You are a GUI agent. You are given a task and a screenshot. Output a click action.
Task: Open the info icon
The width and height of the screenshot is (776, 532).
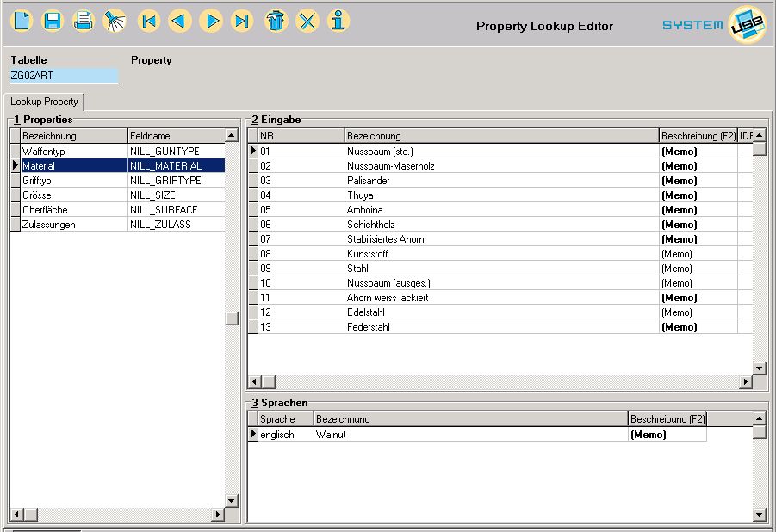tap(338, 22)
